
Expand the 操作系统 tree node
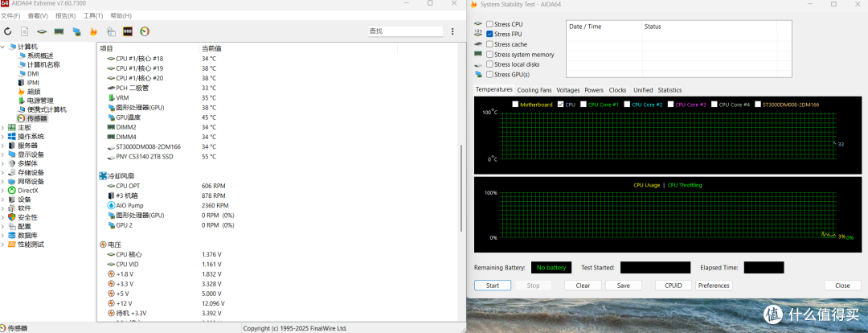[x=2, y=136]
